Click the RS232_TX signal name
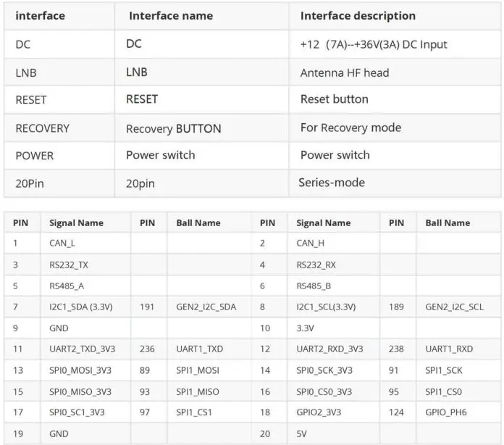The width and height of the screenshot is (504, 445). click(x=69, y=265)
